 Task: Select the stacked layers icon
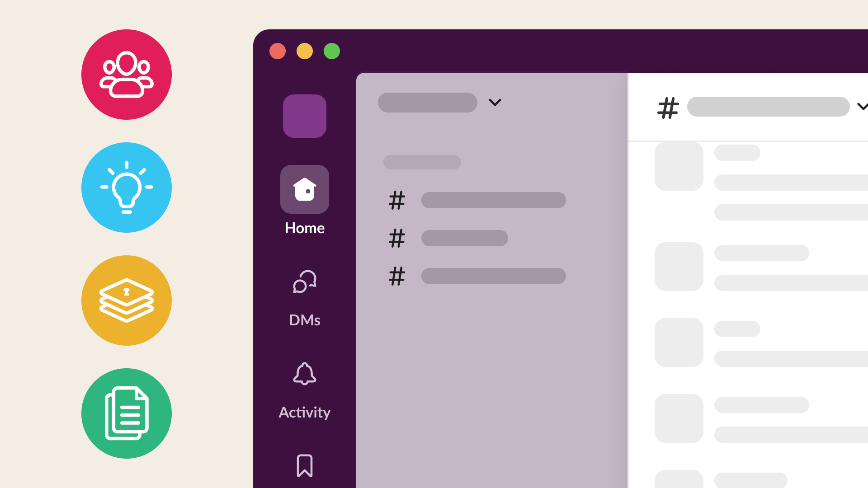click(127, 301)
